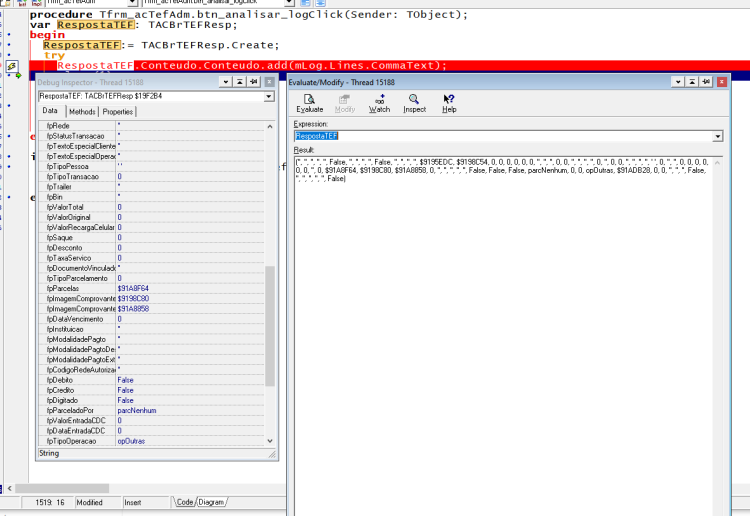Select the fpValorEntradaCDC row
Viewport: 750px width, 516px height.
(151, 421)
